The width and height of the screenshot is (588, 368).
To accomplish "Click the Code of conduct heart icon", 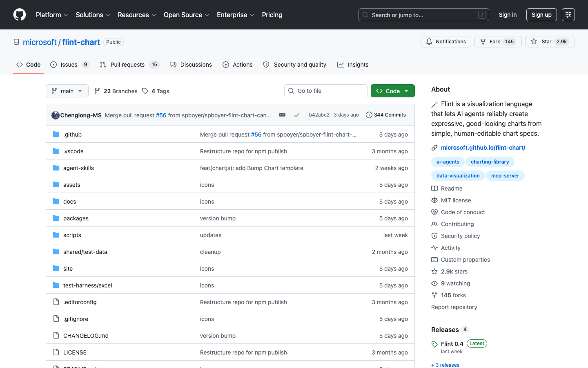I will pos(434,212).
